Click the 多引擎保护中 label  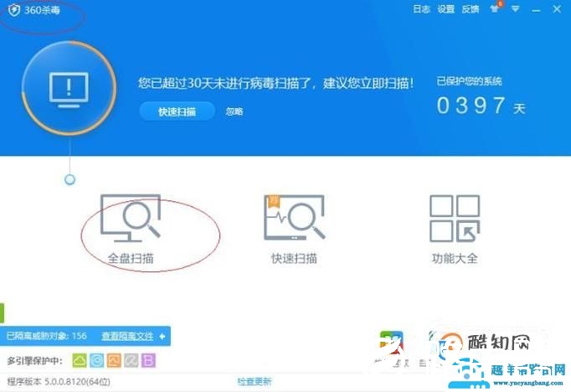coord(34,361)
